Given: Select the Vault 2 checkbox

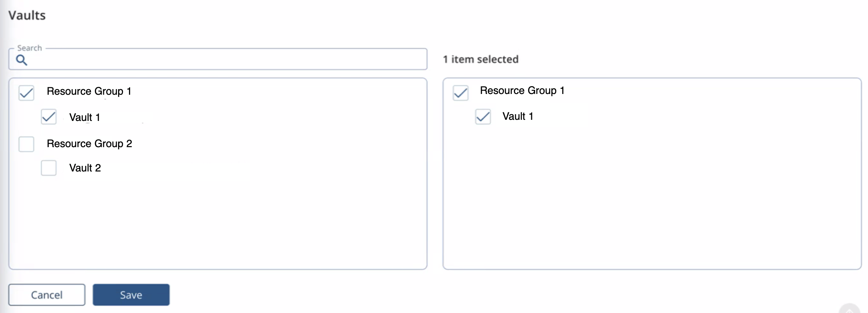Looking at the screenshot, I should [x=48, y=168].
